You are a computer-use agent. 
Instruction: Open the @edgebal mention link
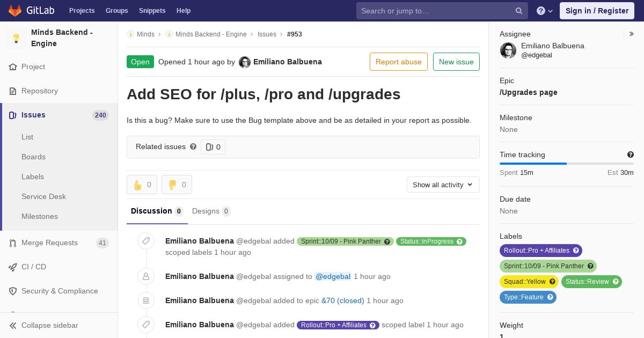pyautogui.click(x=333, y=277)
